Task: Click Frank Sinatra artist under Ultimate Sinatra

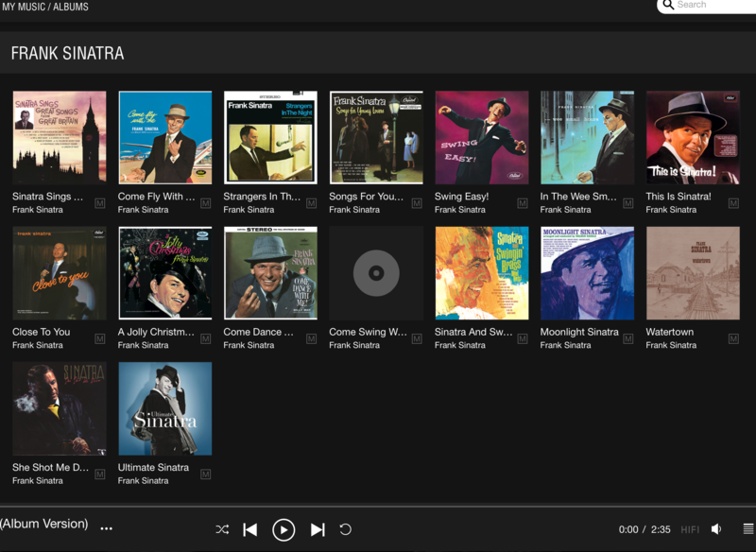Action: coord(144,481)
